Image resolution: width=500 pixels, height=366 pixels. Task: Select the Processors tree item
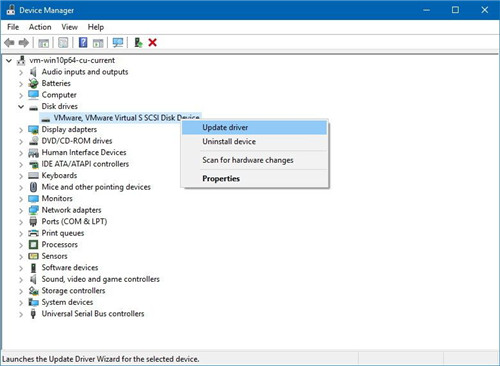click(60, 245)
